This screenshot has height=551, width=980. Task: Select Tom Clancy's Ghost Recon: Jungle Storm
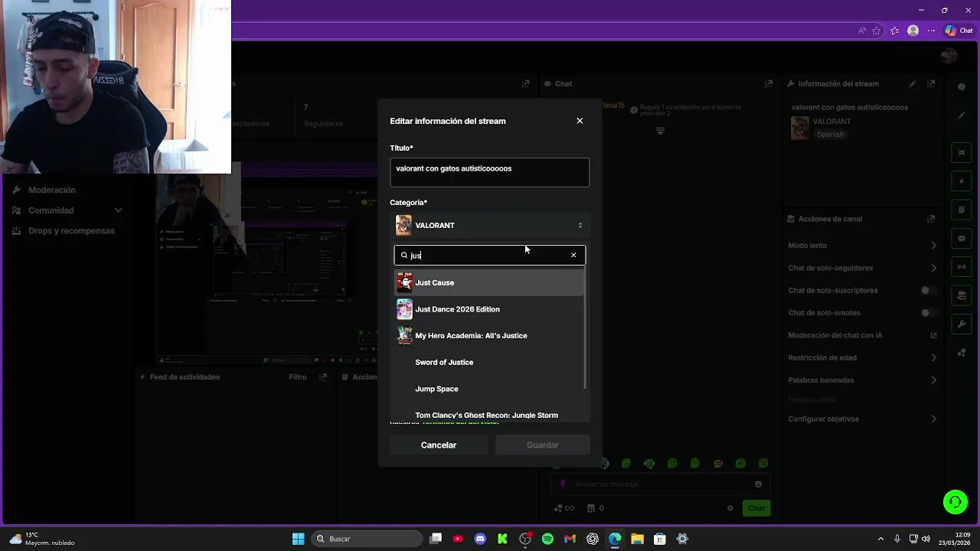pyautogui.click(x=489, y=415)
